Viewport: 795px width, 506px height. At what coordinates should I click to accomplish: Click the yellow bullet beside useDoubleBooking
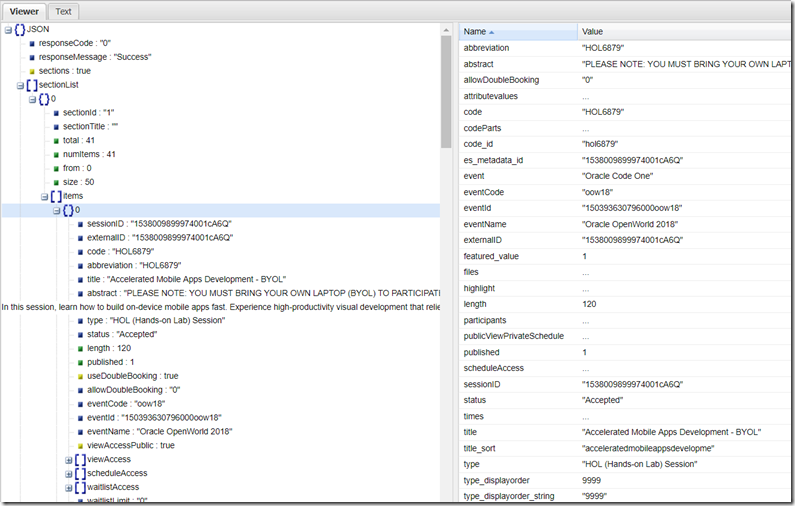(x=80, y=377)
